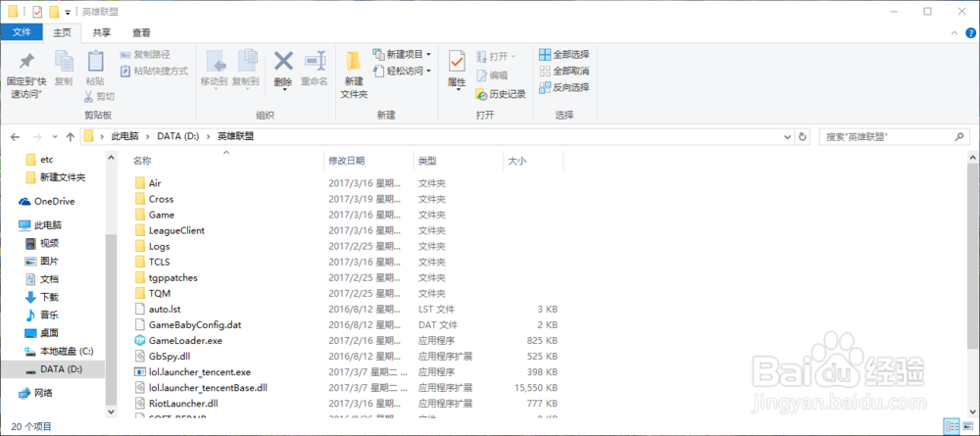Click Invert selection (反向选择)

(x=564, y=87)
